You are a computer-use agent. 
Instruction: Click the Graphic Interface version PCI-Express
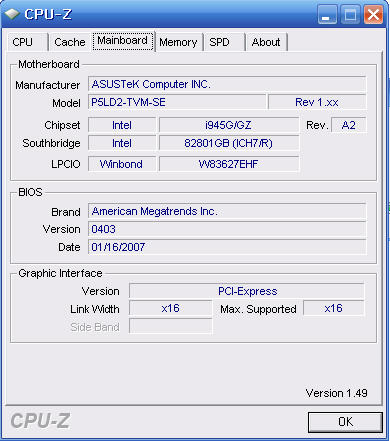pos(247,291)
